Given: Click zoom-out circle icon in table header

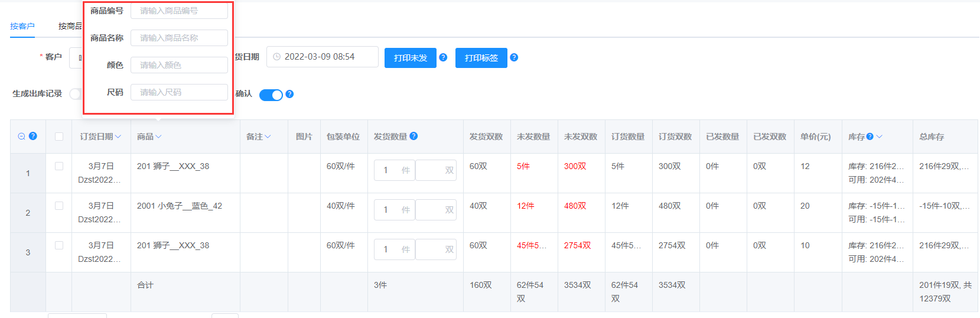Looking at the screenshot, I should coord(22,136).
